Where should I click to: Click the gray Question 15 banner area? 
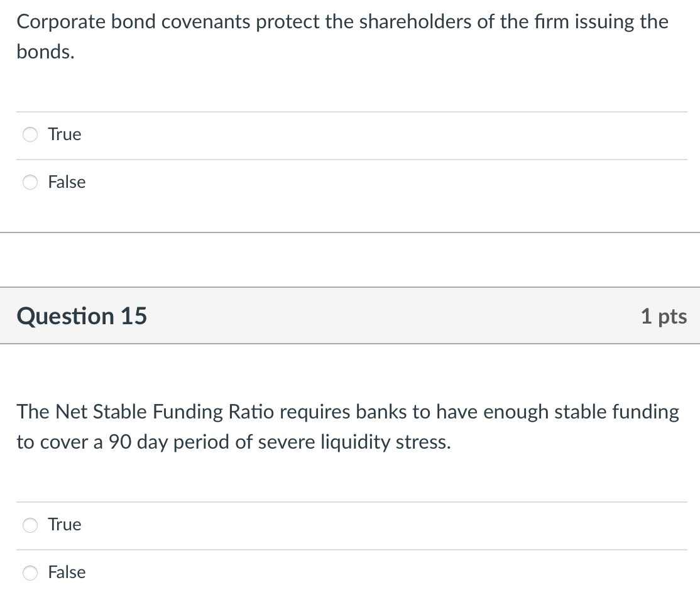(350, 316)
